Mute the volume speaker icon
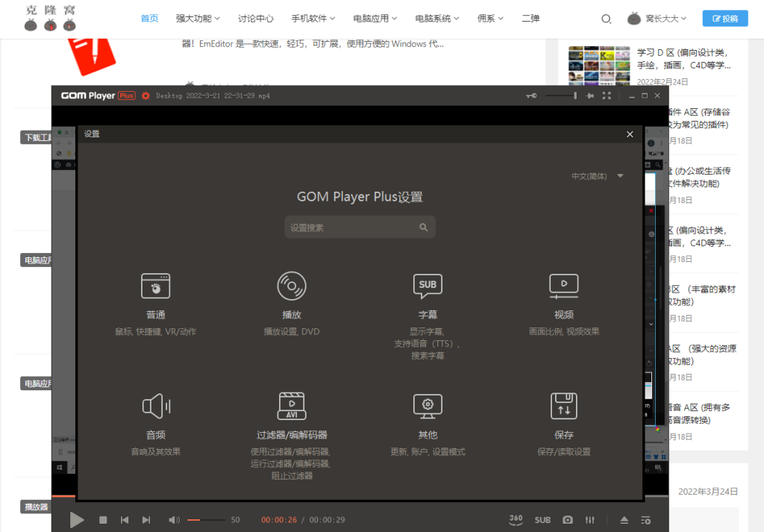 173,520
